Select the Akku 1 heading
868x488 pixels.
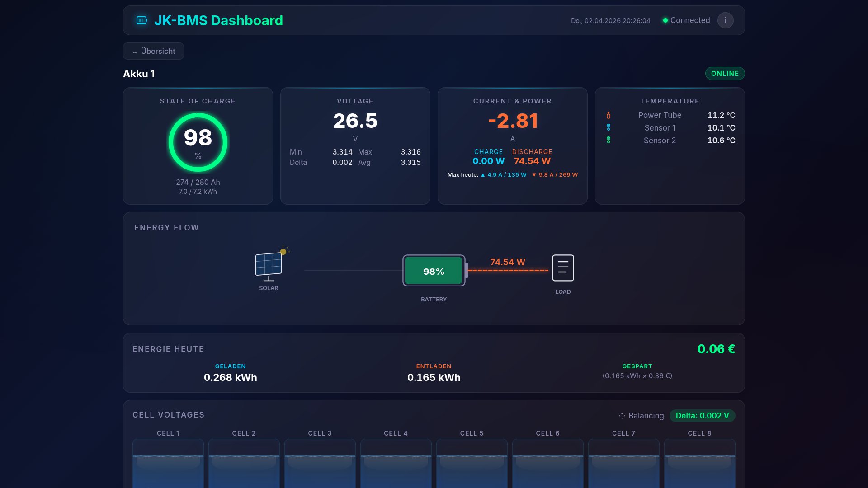coord(139,74)
